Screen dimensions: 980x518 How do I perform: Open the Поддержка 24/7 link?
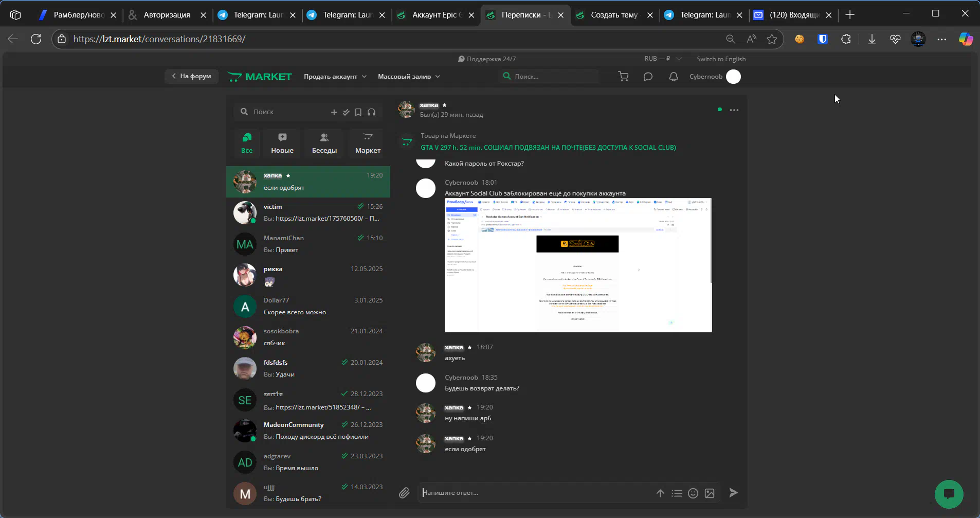click(x=487, y=59)
